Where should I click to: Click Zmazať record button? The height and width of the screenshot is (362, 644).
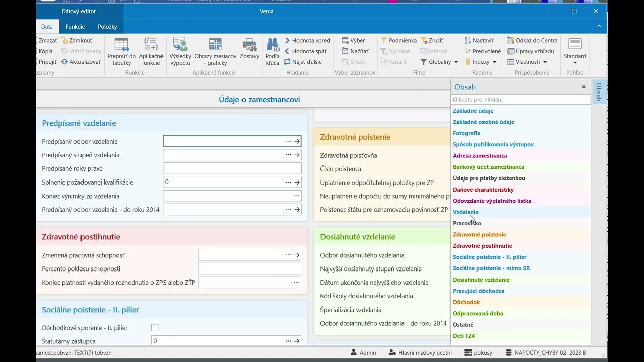47,40
